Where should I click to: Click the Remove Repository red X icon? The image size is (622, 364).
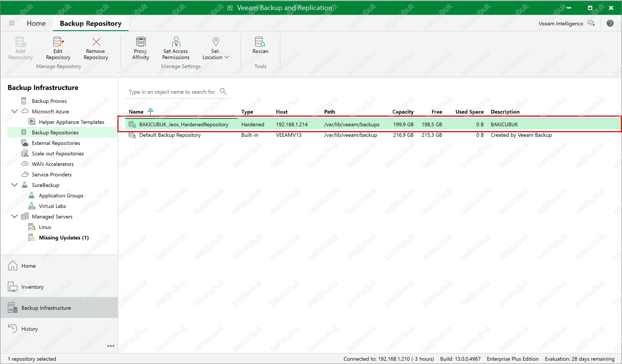coord(96,42)
